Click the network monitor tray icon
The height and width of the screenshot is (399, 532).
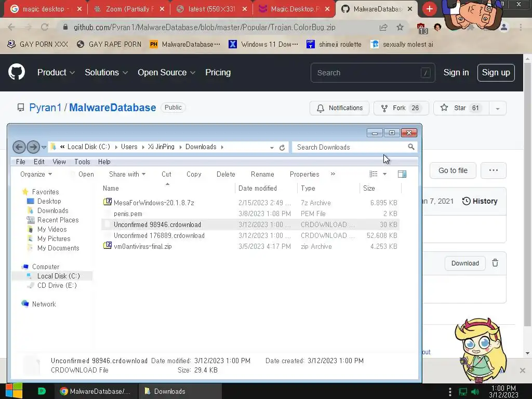pyautogui.click(x=463, y=392)
